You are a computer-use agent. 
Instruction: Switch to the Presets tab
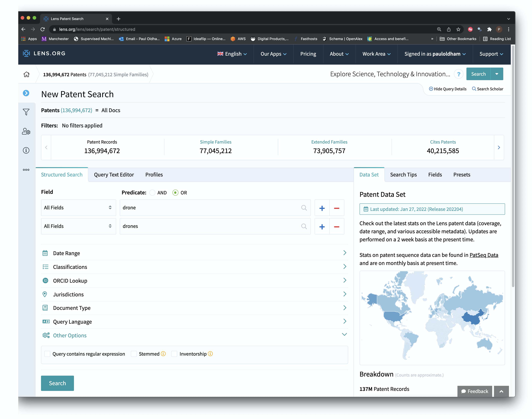[x=461, y=175]
